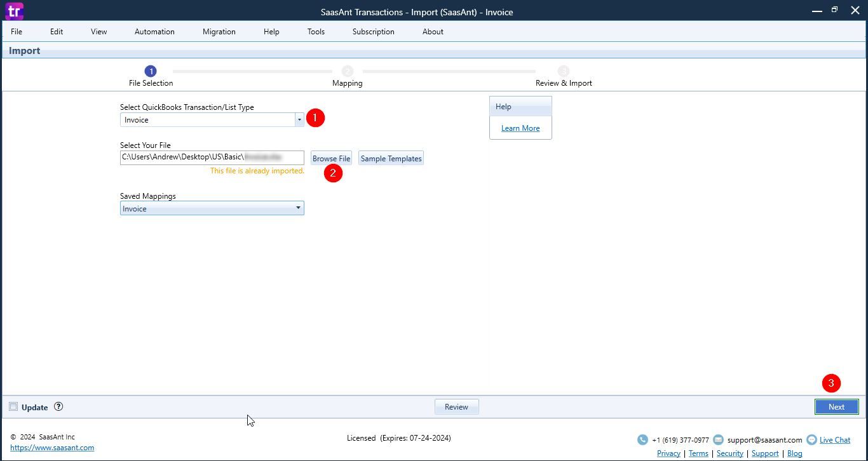868x461 pixels.
Task: Click the Help panel header
Action: 520,107
